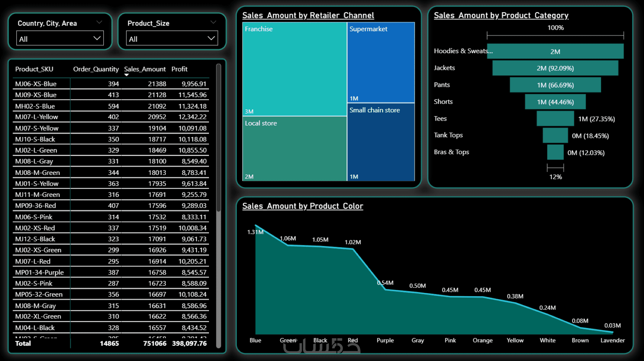The image size is (644, 361).
Task: Click the Bras & Tops funnel bar
Action: pyautogui.click(x=555, y=152)
